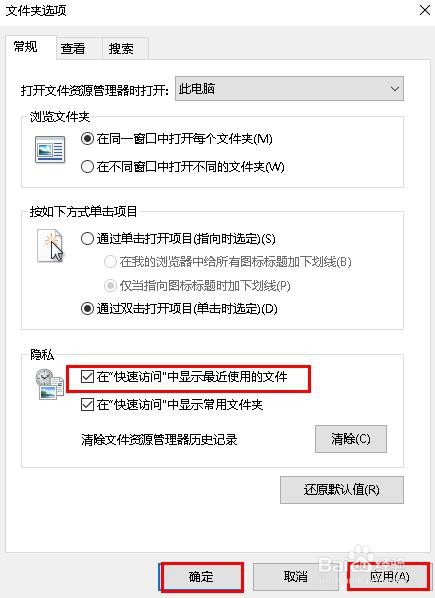The image size is (435, 598).
Task: Click the 还原默认值(R) button
Action: 342,490
